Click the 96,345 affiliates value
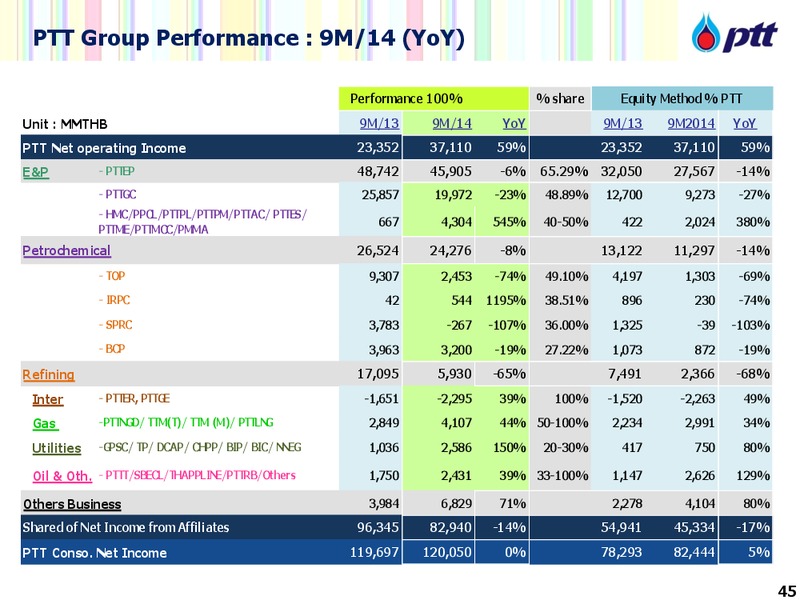Image resolution: width=800 pixels, height=600 pixels. point(378,527)
